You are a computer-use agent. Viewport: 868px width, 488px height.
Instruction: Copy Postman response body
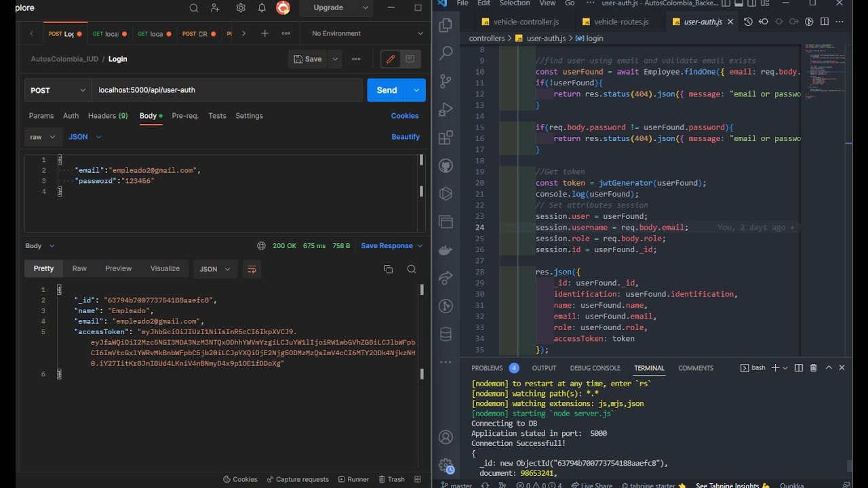389,269
